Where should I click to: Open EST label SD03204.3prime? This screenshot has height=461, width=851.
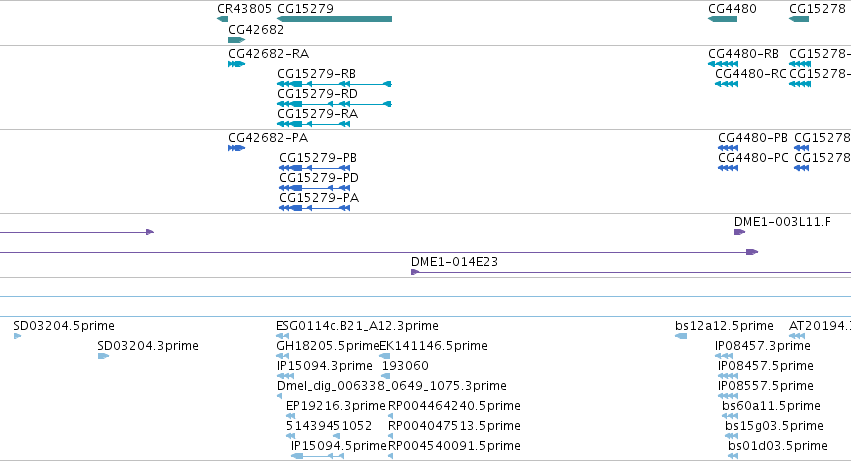[148, 346]
